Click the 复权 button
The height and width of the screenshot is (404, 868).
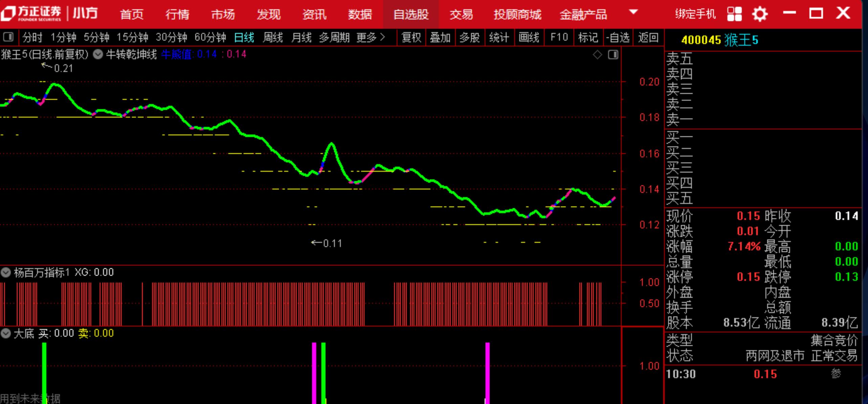pos(411,37)
